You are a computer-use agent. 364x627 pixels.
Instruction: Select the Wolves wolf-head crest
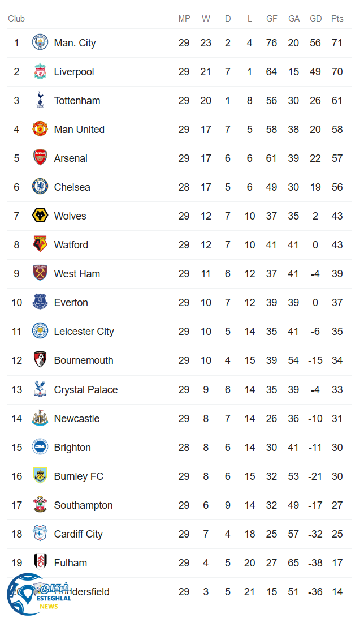click(40, 216)
